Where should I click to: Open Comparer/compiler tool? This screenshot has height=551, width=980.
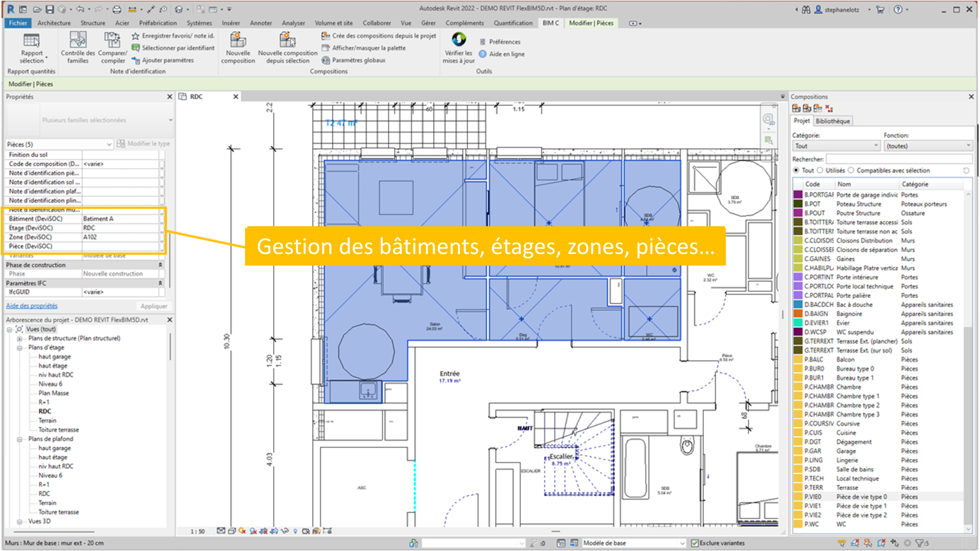[x=112, y=49]
